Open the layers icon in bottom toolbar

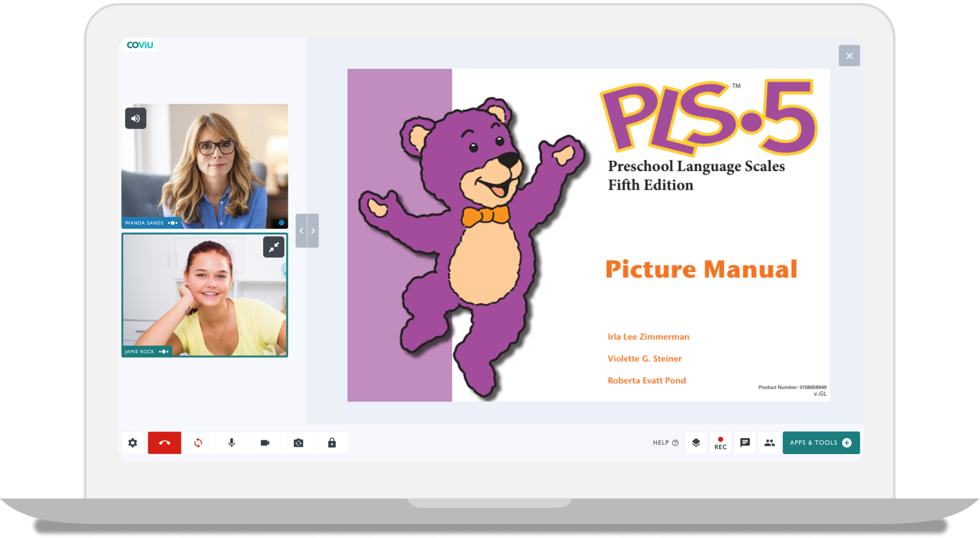point(696,443)
